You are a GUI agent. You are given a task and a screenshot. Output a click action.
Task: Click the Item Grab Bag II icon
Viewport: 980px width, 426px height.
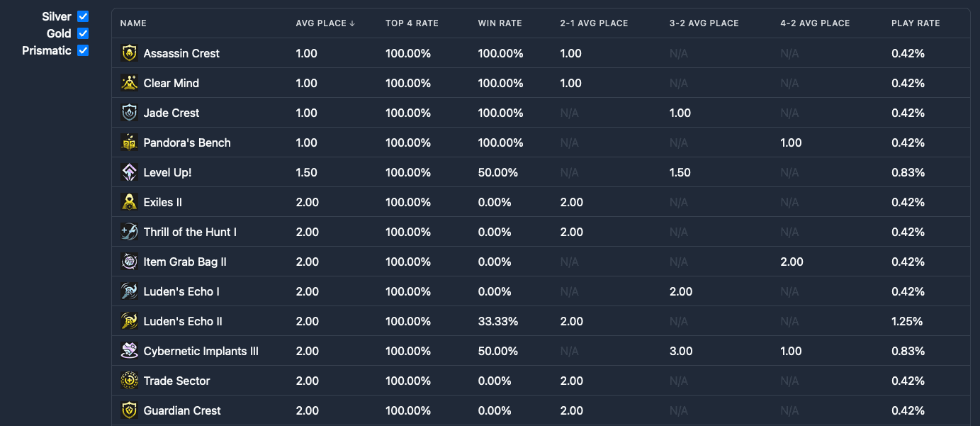click(129, 262)
